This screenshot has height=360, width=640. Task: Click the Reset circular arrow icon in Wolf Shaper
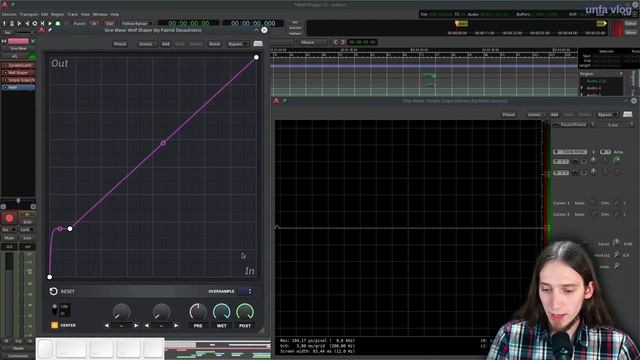[x=53, y=291]
